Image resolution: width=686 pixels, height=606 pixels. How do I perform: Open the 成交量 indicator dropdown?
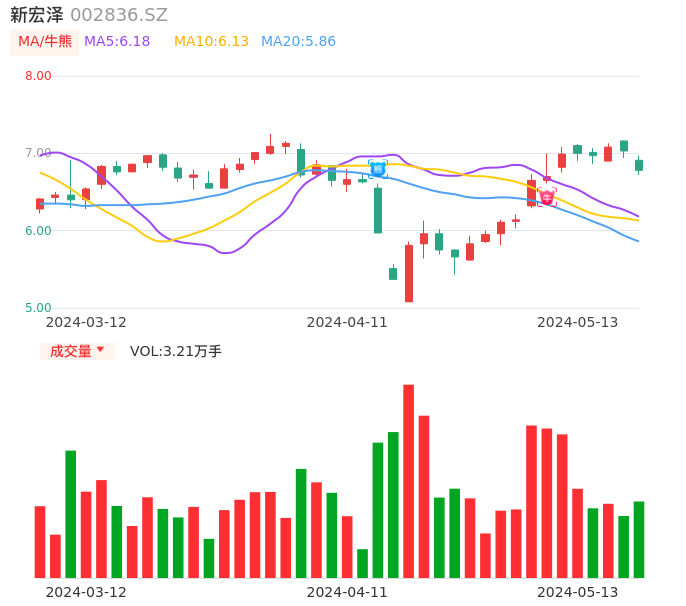point(71,351)
